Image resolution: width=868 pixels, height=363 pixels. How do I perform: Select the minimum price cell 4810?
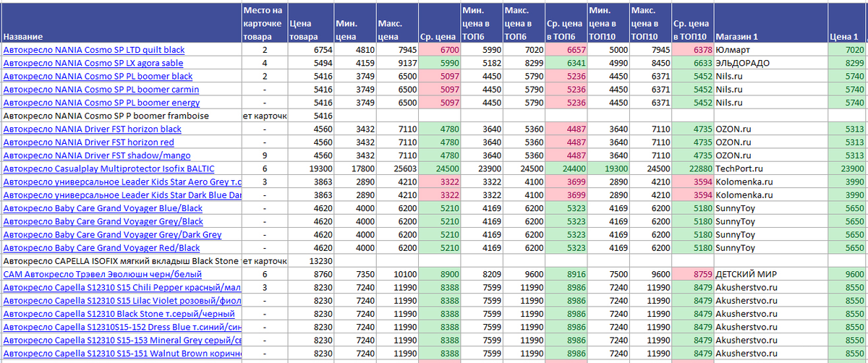point(355,50)
